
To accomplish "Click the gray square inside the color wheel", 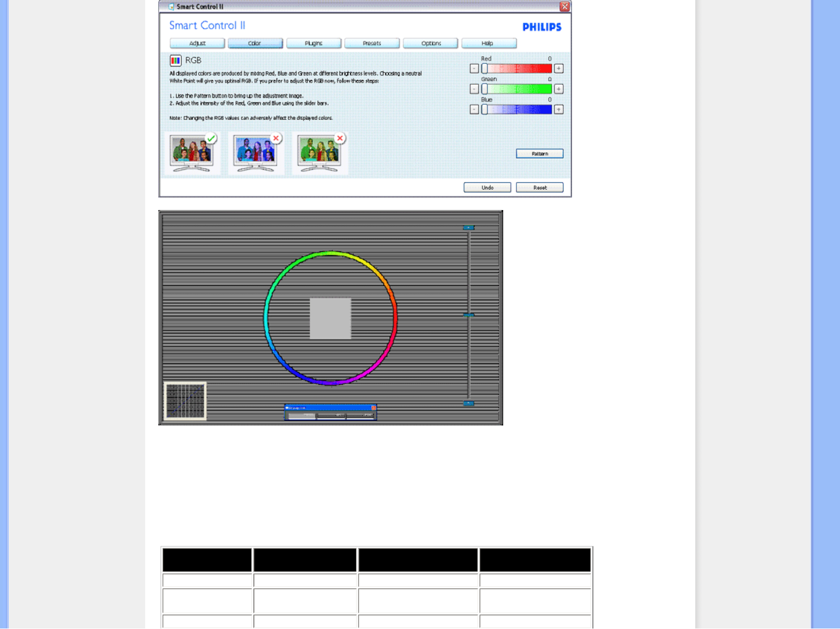I will 330,318.
